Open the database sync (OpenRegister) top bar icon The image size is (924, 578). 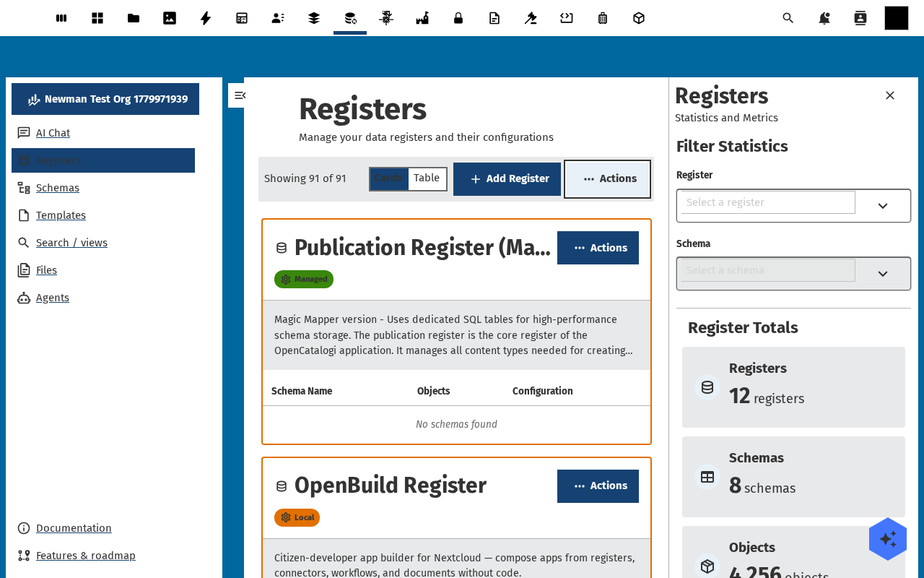350,18
